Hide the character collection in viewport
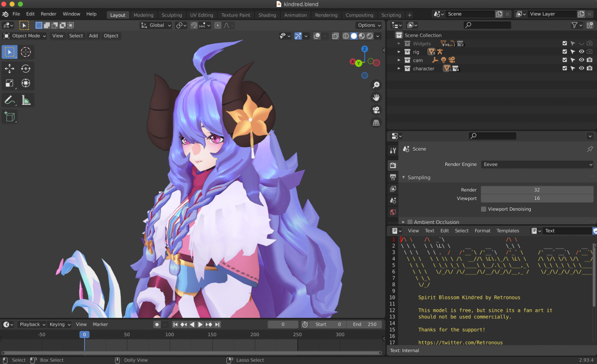Viewport: 597px width, 364px height. coord(581,69)
